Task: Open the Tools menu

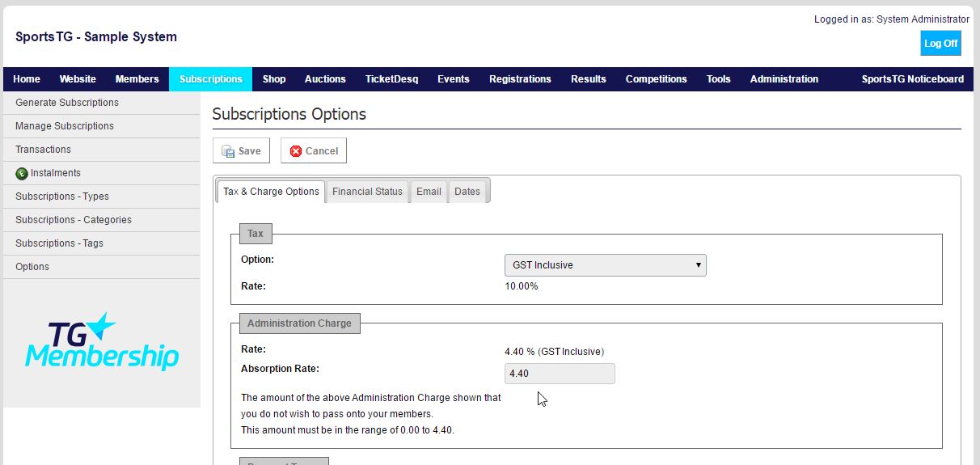Action: [719, 79]
